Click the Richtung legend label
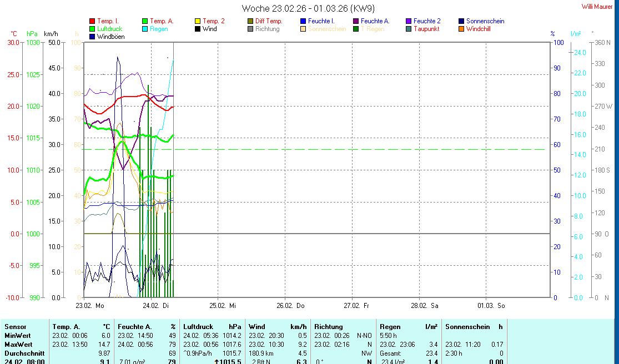Screen dimensions: 619x364 click(x=268, y=29)
